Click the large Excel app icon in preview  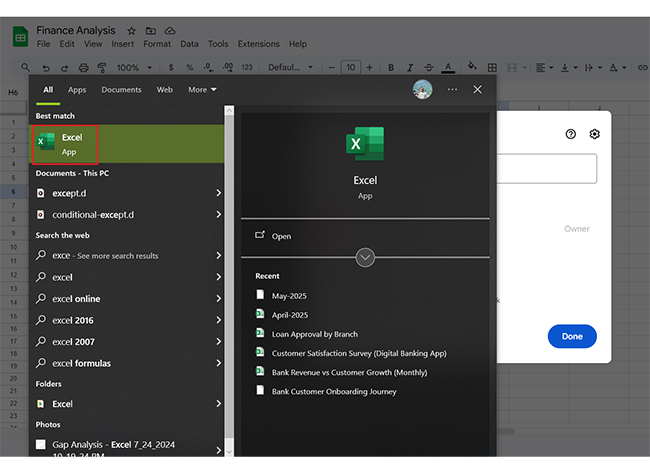pos(365,144)
